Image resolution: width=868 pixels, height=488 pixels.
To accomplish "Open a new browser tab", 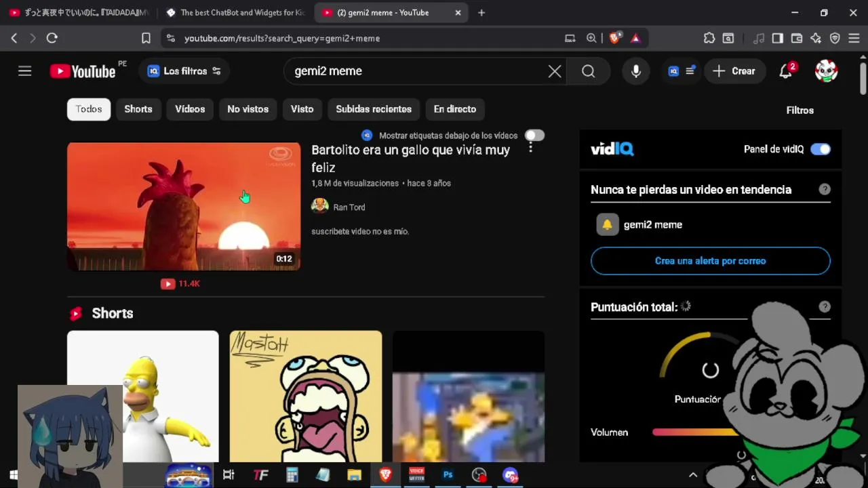I will coord(481,12).
